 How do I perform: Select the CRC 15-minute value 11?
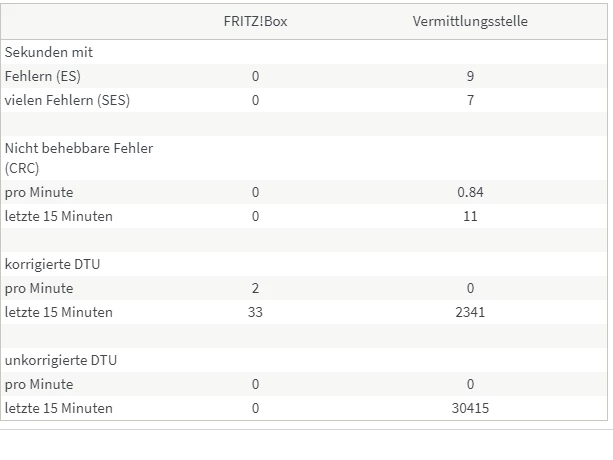click(470, 216)
